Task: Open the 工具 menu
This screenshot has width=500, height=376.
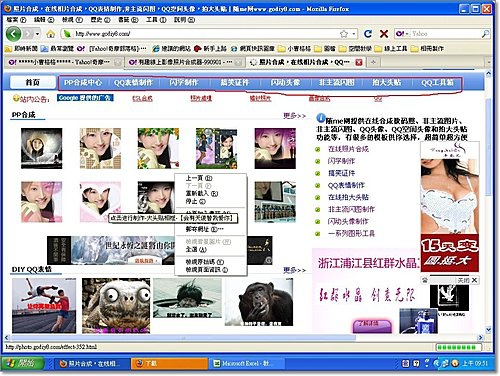Action: tap(156, 20)
